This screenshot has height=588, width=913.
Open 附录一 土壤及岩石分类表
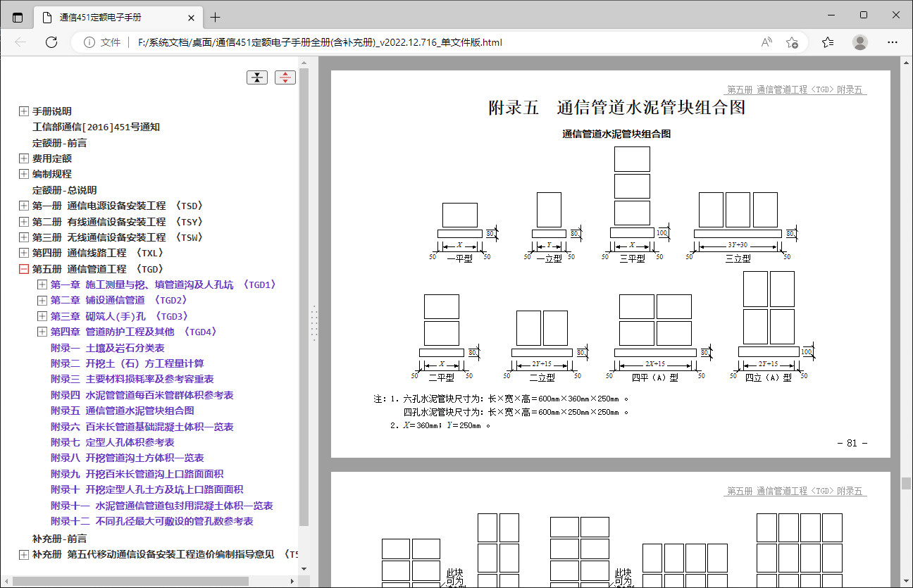tap(108, 348)
